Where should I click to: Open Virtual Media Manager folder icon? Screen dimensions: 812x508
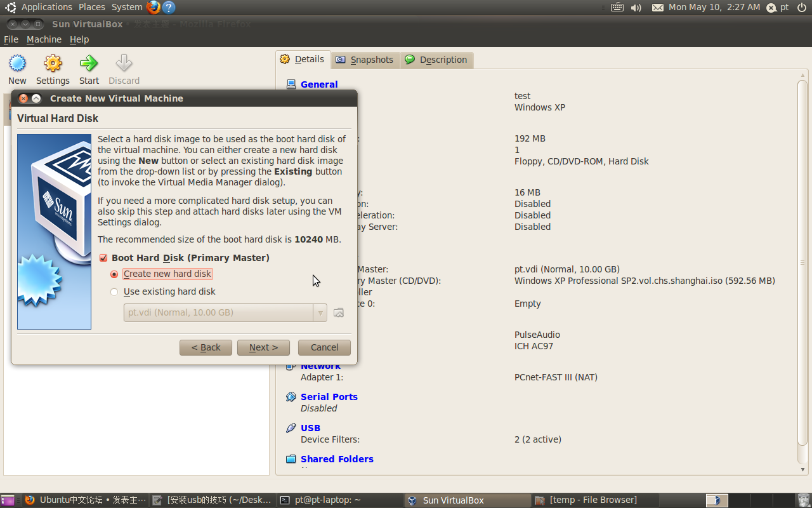[x=339, y=312]
